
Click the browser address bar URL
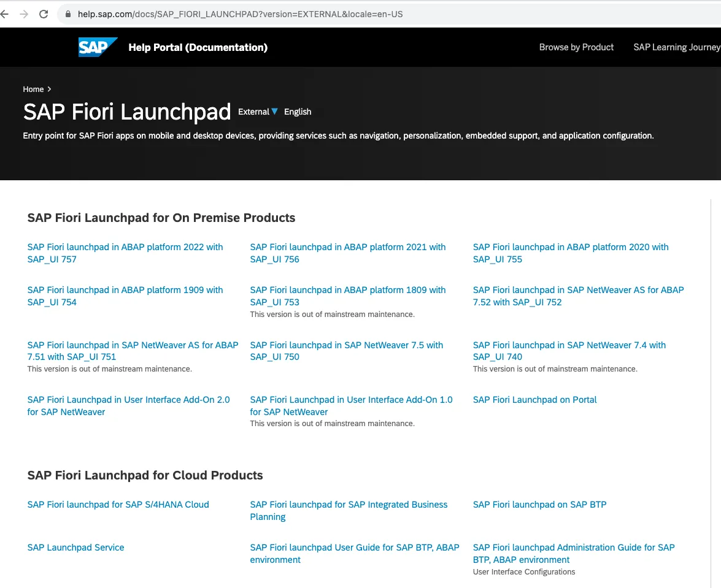[x=240, y=14]
